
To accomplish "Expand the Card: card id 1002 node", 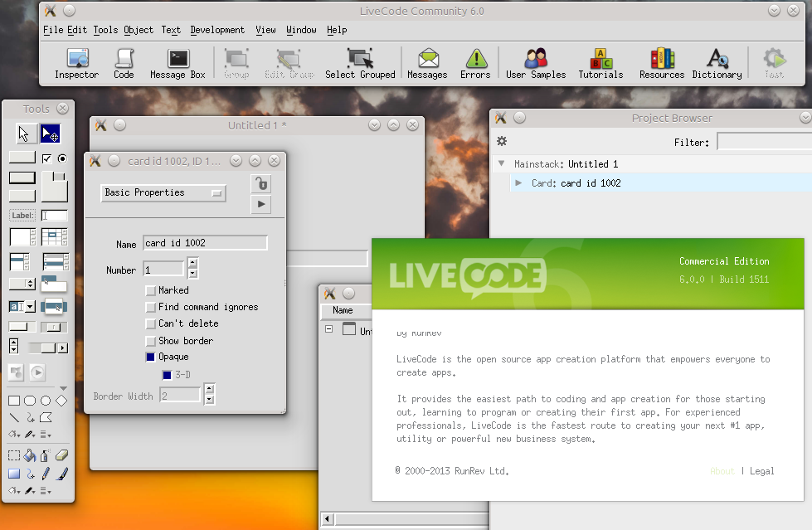I will [518, 183].
